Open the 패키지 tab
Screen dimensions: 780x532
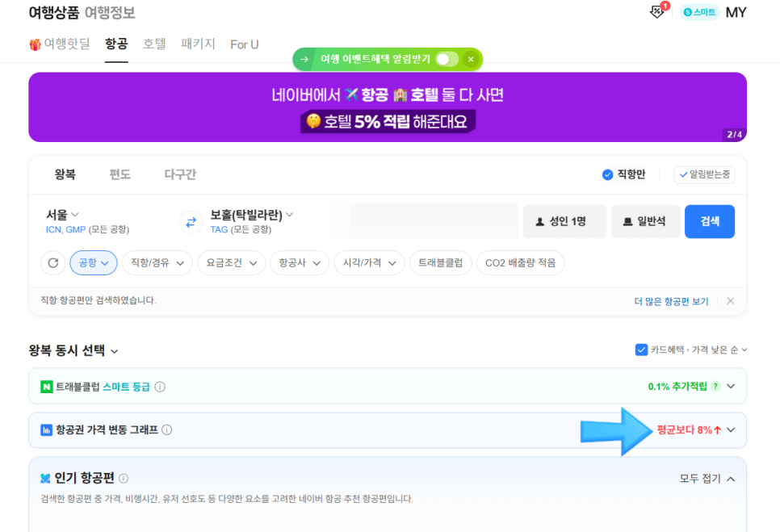coord(198,44)
